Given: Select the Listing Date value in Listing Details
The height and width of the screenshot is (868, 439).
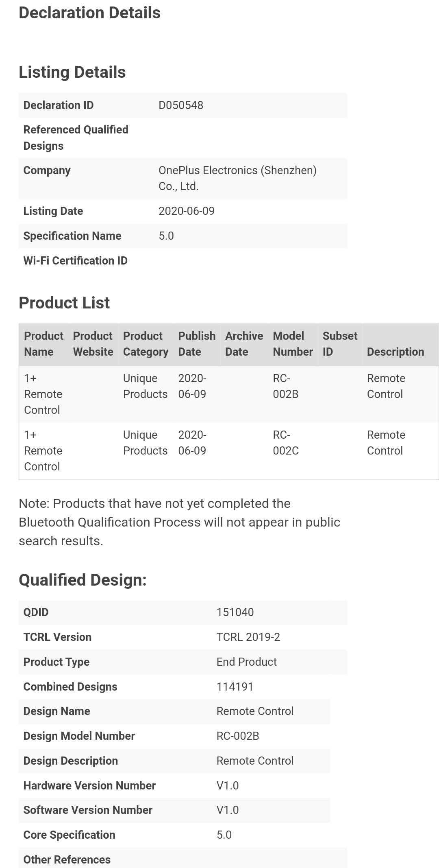Looking at the screenshot, I should point(187,211).
